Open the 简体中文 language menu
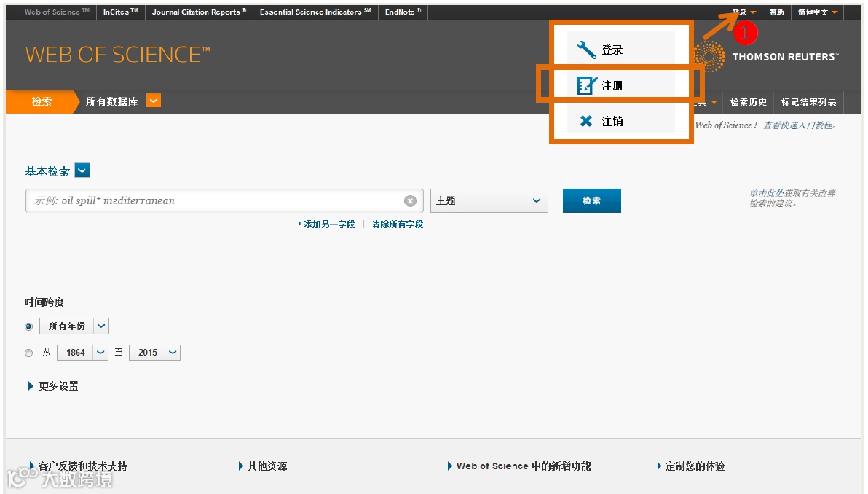This screenshot has width=868, height=494. point(818,12)
